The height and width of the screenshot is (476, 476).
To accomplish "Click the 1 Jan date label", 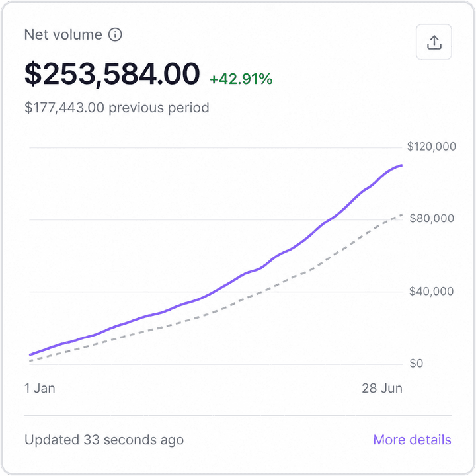I will [40, 388].
